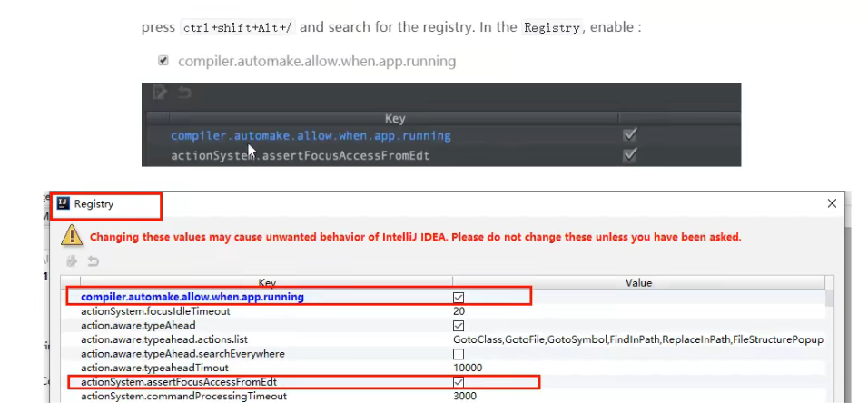Toggle the action.aware.typeAhead checkbox
This screenshot has width=868, height=403.
coord(459,326)
